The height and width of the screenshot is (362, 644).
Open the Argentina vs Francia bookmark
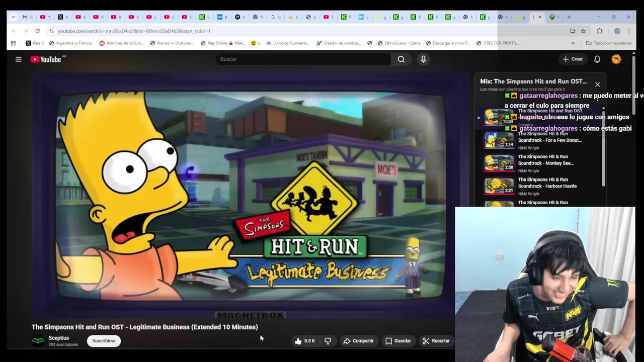(71, 43)
